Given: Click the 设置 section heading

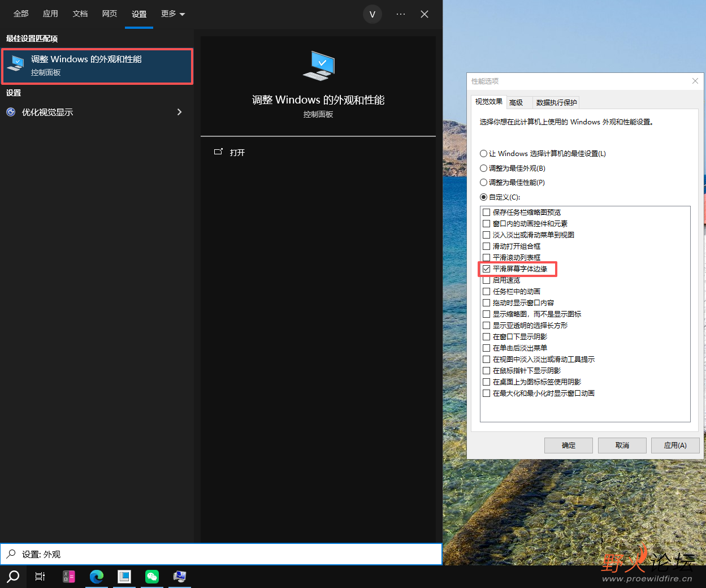Looking at the screenshot, I should point(14,93).
